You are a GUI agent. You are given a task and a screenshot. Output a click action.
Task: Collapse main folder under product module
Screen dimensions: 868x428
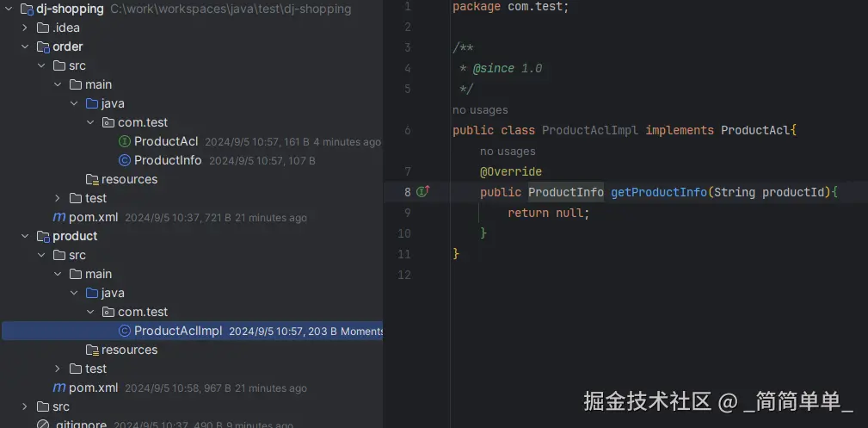click(58, 274)
